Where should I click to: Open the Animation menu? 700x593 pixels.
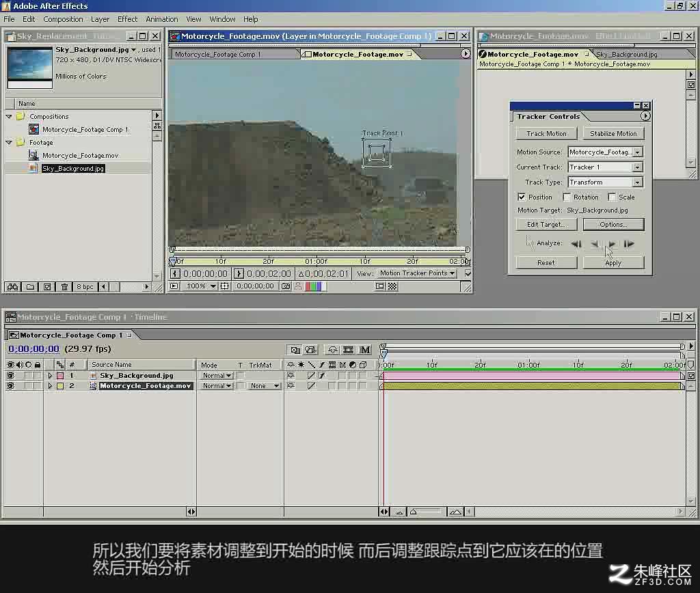pos(161,19)
